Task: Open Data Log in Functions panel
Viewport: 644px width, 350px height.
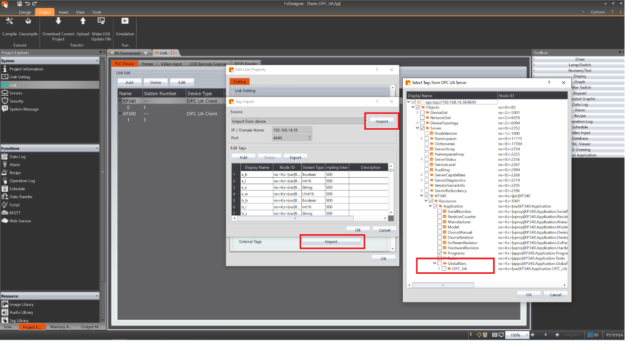Action: coord(17,156)
